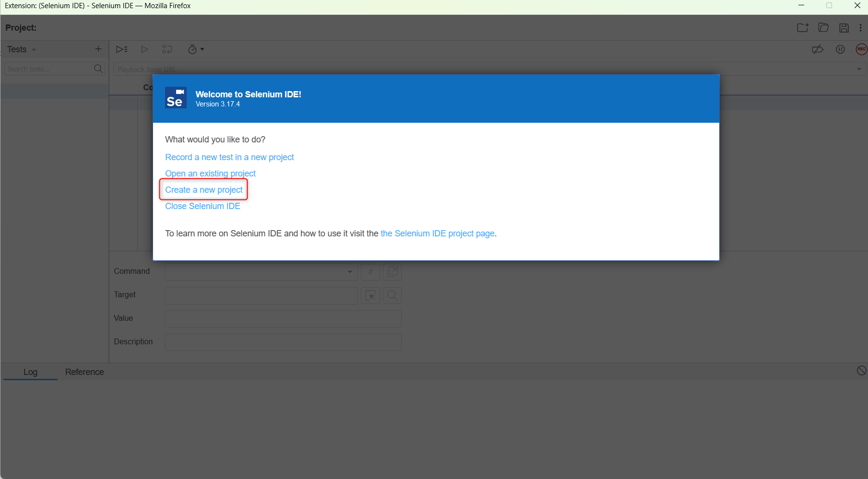Viewport: 868px width, 479px height.
Task: Open an existing project from toolbar
Action: coord(824,27)
